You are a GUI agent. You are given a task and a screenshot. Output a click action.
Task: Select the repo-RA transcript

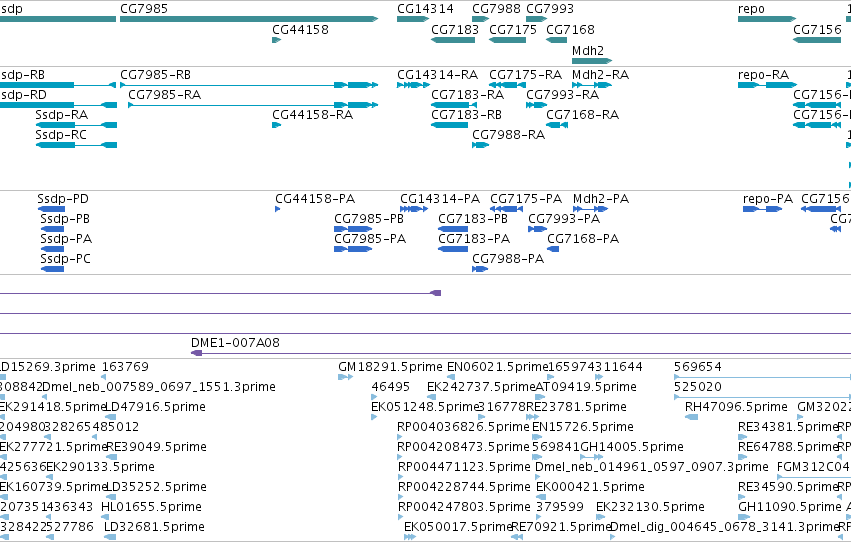click(x=767, y=85)
